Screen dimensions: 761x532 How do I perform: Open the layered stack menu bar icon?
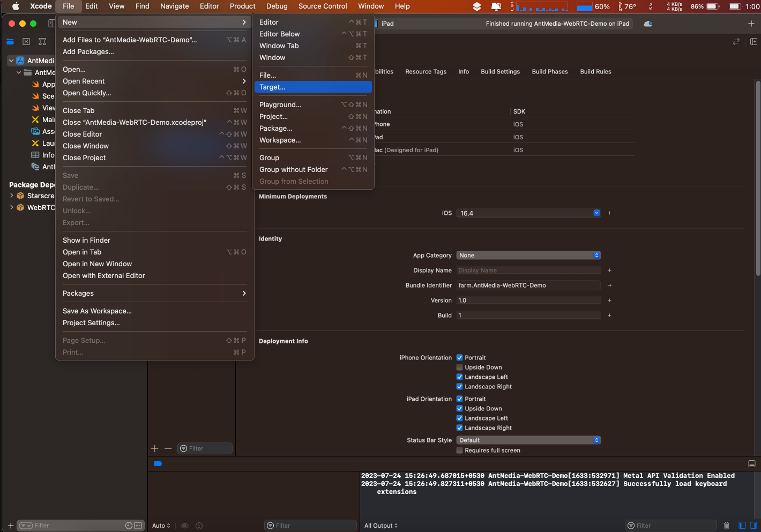click(476, 6)
